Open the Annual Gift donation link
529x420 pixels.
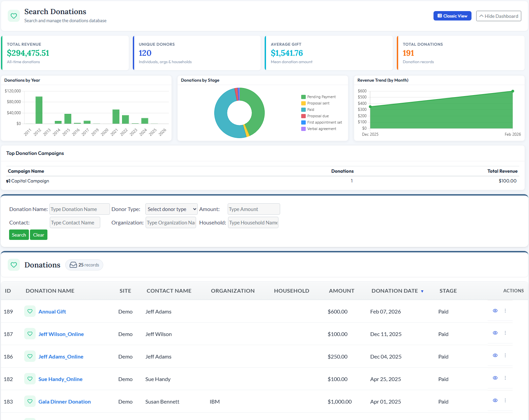coord(52,312)
